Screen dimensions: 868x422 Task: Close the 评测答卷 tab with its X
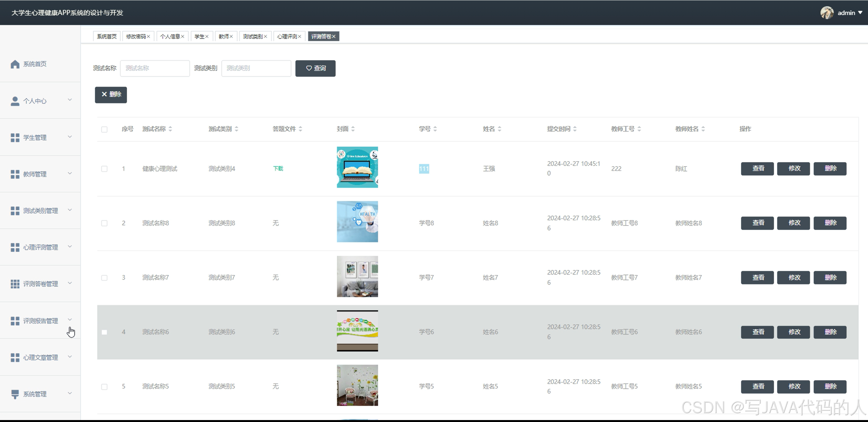[x=334, y=37]
